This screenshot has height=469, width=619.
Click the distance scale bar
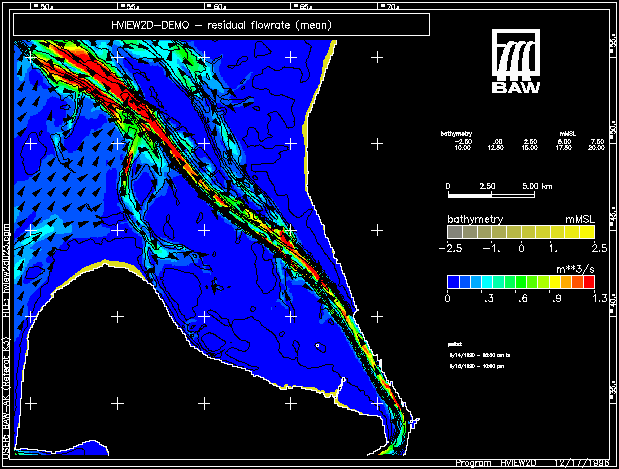(491, 195)
